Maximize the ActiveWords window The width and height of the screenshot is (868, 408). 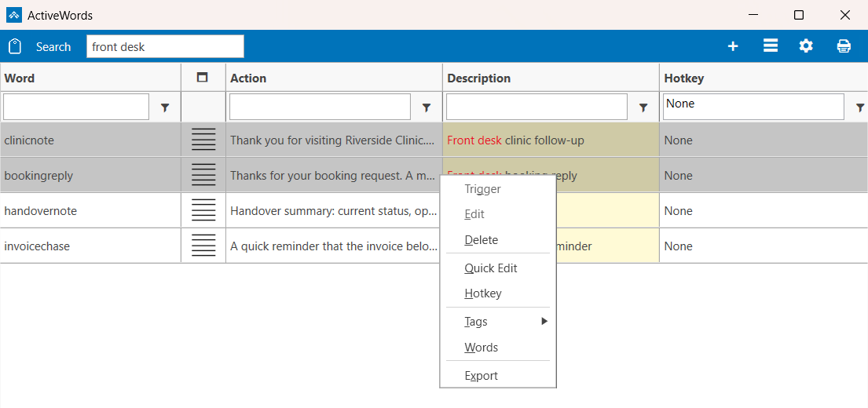click(x=798, y=15)
